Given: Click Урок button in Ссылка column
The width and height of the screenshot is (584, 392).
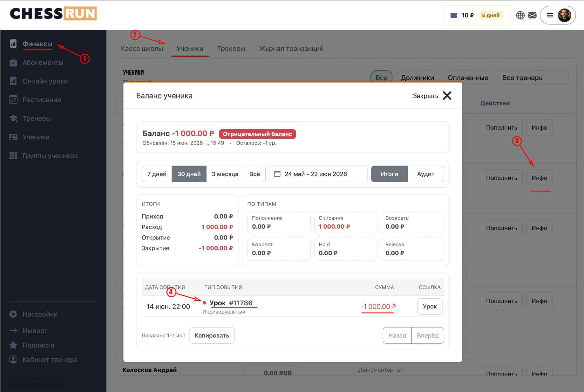Looking at the screenshot, I should [x=430, y=306].
